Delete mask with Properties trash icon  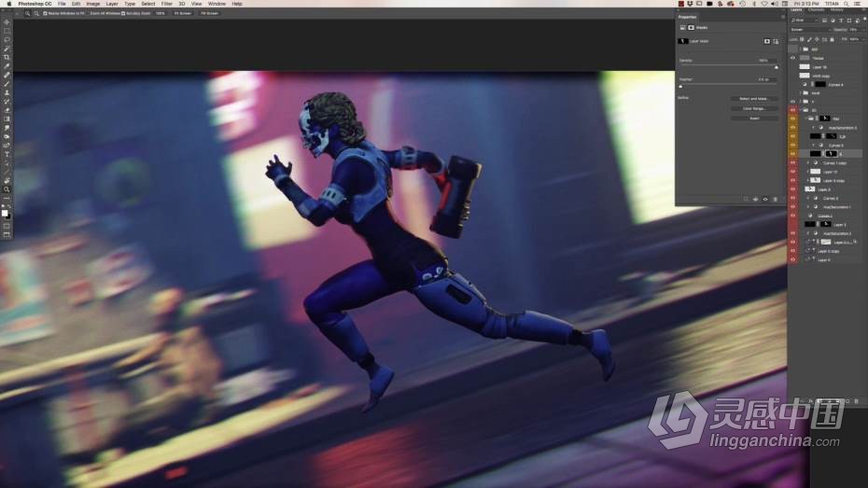pos(775,199)
